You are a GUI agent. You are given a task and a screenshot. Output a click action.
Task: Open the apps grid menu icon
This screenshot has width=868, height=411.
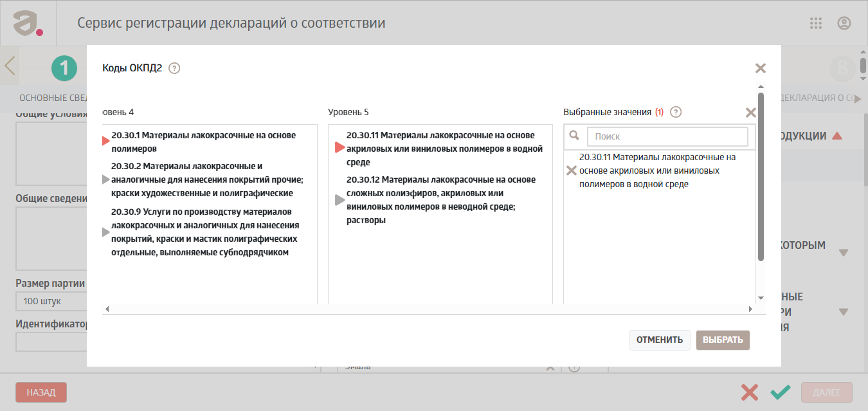816,23
